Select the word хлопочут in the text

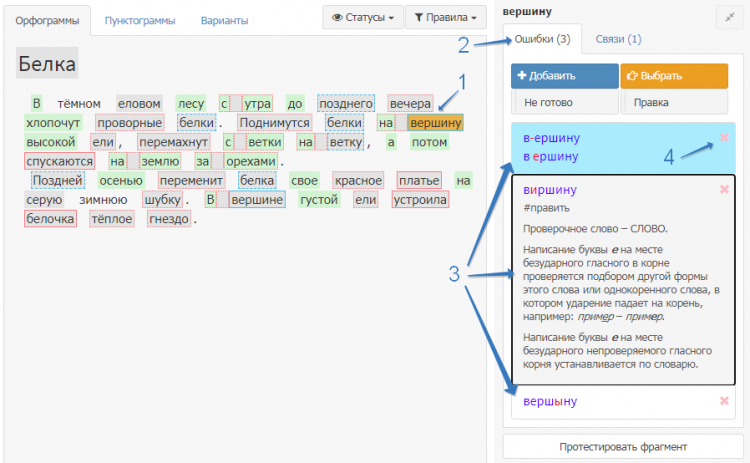54,123
